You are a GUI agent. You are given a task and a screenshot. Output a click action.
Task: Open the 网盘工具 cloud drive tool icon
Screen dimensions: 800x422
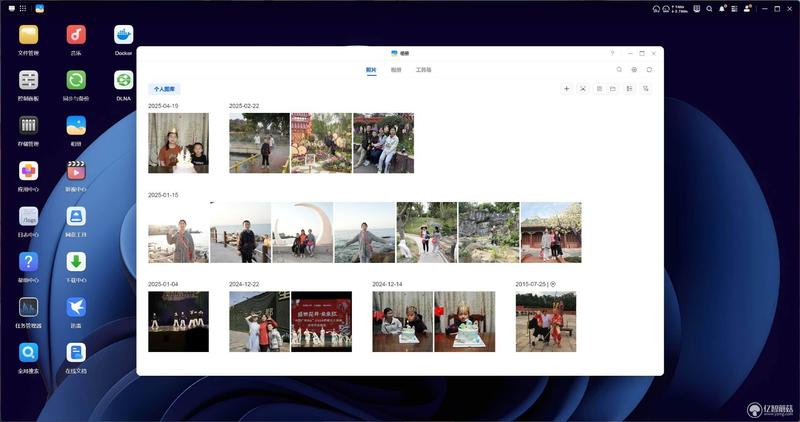coord(76,216)
